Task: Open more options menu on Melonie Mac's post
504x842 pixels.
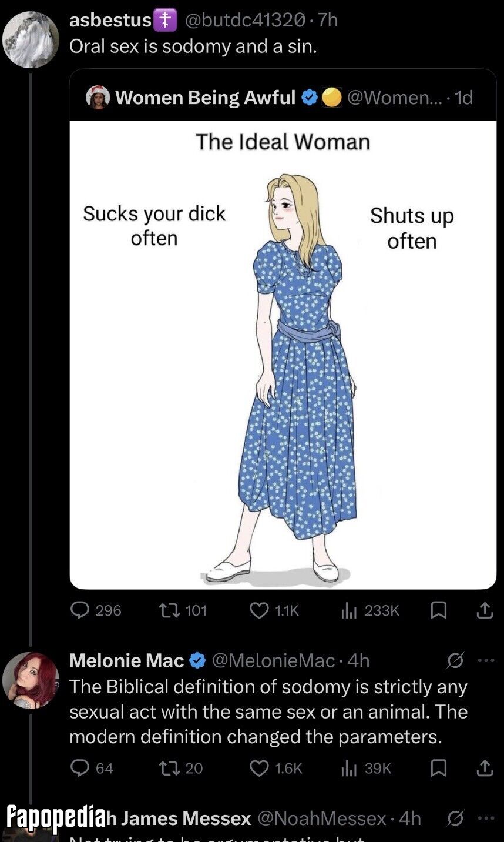Action: [486, 661]
